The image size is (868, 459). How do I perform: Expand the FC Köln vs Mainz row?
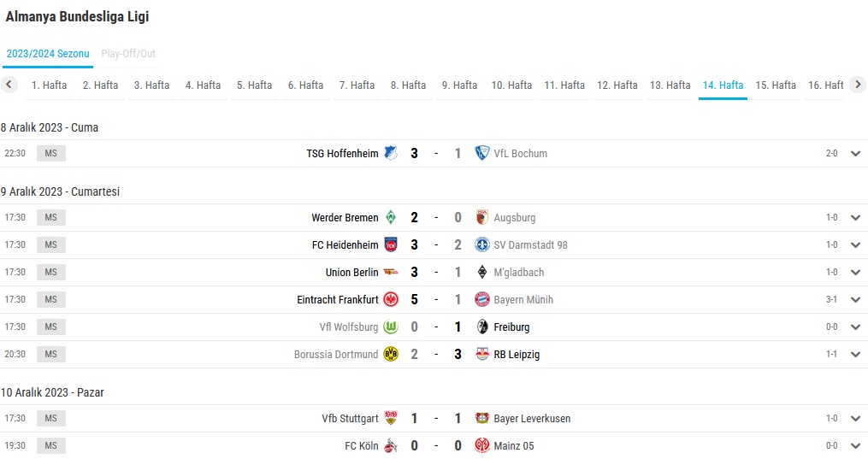856,445
